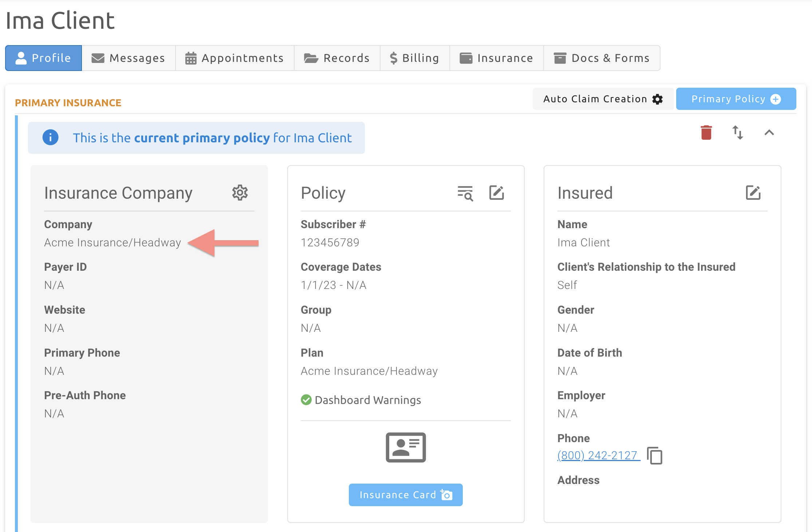Open Insurance Company settings gear
Screen dimensions: 812x532
pos(240,192)
